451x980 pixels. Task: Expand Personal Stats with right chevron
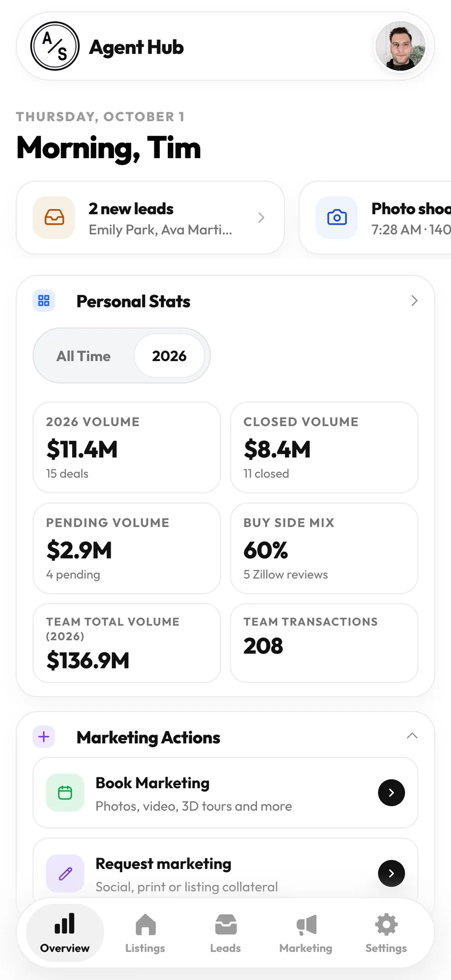[414, 300]
